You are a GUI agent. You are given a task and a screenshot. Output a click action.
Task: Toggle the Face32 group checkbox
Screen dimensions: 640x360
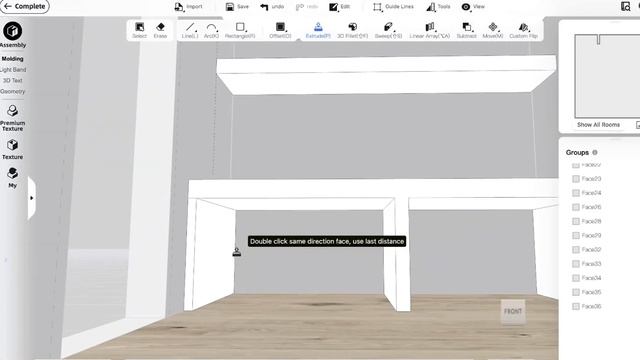point(576,250)
